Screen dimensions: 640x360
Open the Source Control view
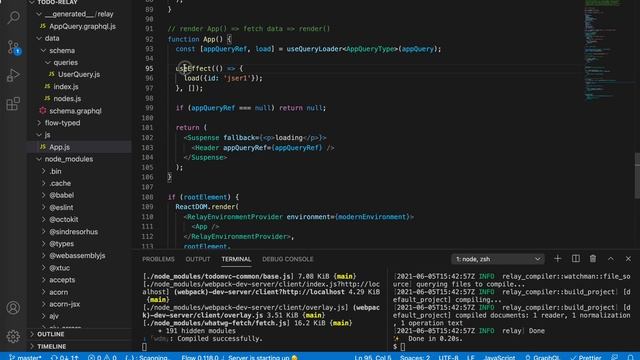pos(13,47)
